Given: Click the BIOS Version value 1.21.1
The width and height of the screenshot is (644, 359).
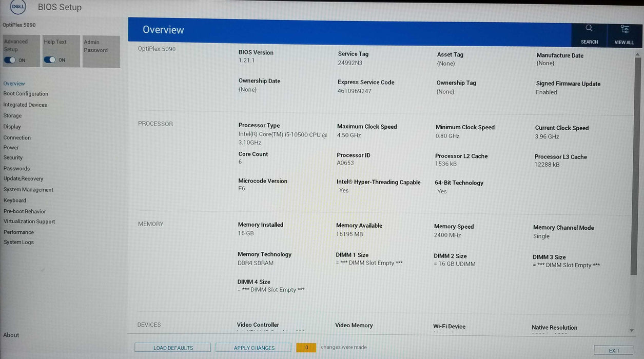Looking at the screenshot, I should [x=246, y=61].
